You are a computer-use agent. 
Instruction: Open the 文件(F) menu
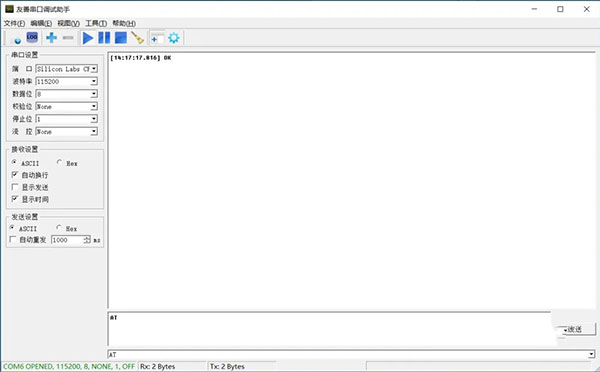pos(15,23)
